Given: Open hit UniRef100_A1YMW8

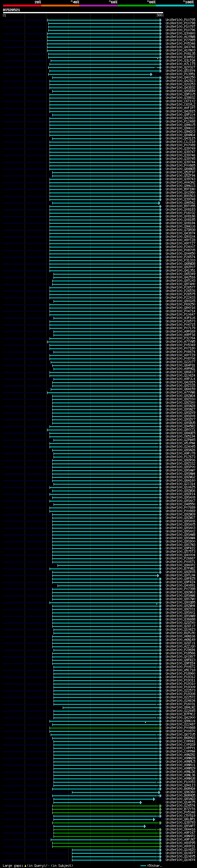Looking at the screenshot, I should (180, 37).
